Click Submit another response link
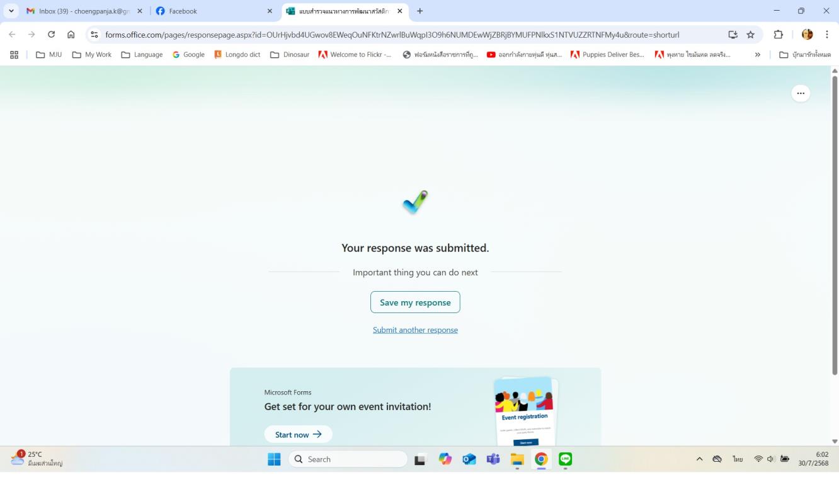 (x=415, y=330)
